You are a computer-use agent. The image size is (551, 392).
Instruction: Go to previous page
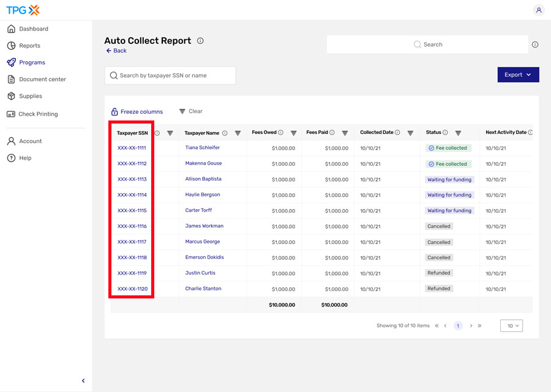tap(445, 326)
